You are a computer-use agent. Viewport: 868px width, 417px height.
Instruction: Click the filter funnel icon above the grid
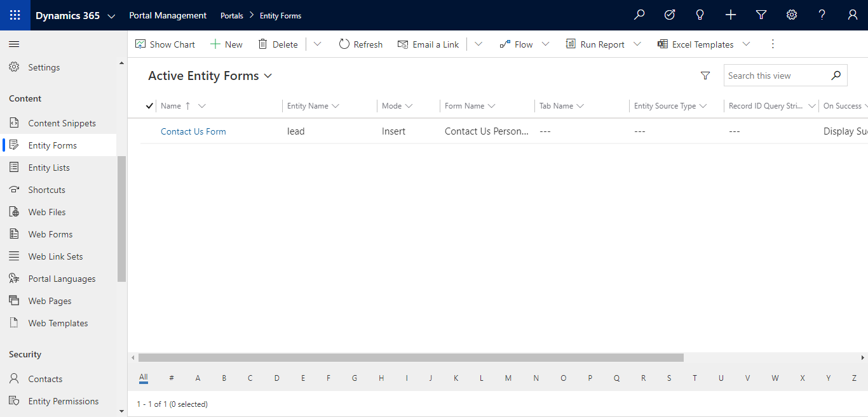tap(705, 75)
